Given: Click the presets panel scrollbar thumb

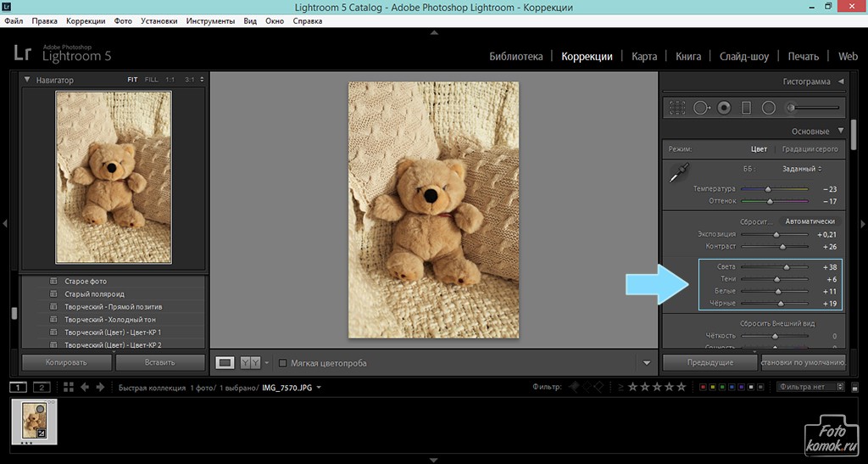Looking at the screenshot, I should click(x=14, y=313).
